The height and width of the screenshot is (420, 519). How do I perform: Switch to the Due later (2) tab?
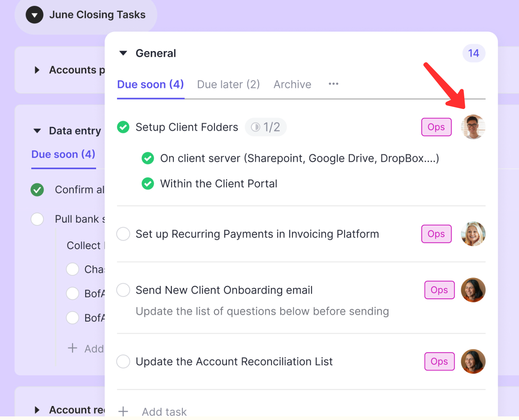(228, 84)
